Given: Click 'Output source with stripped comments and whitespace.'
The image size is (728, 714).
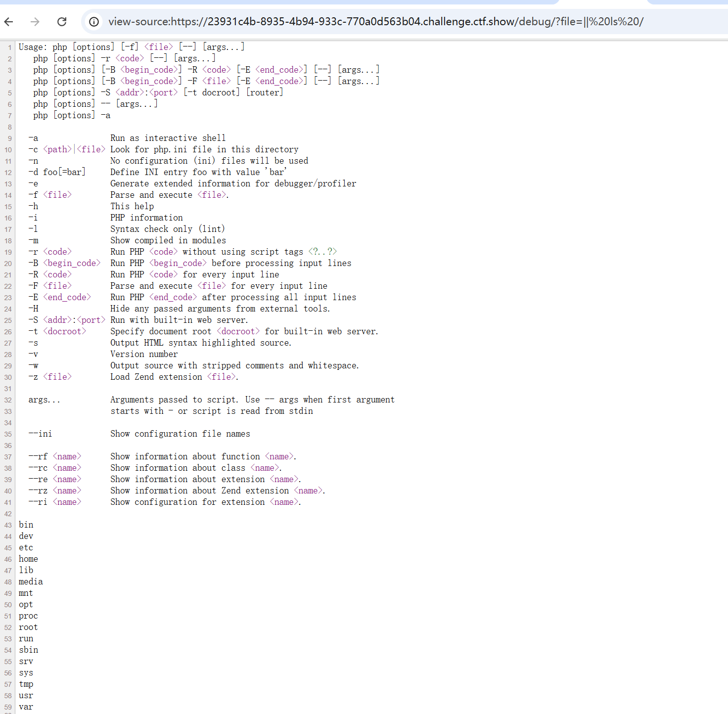Looking at the screenshot, I should [234, 365].
